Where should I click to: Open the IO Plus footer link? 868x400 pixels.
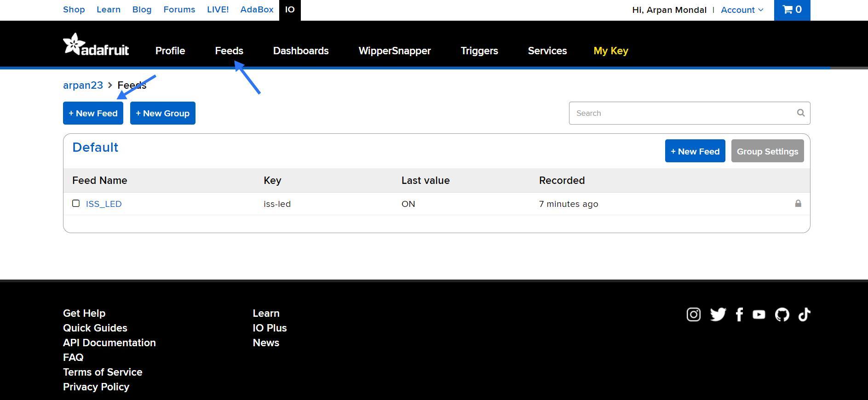tap(270, 328)
